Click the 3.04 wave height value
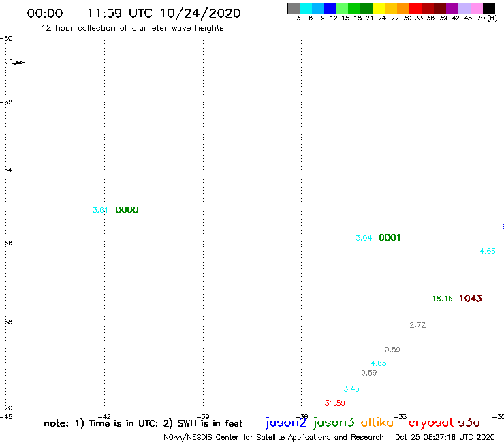Screen dimensions: 504x443 (x=364, y=238)
